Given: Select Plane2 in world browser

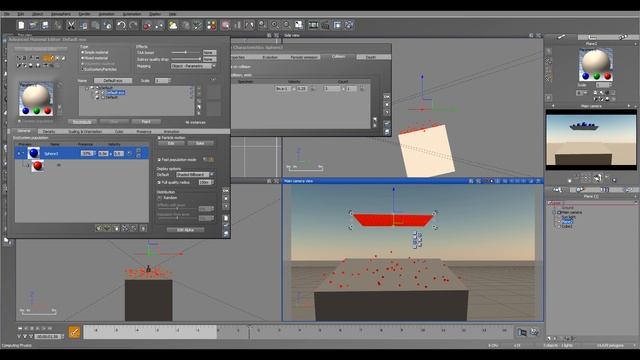Looking at the screenshot, I should [567, 222].
